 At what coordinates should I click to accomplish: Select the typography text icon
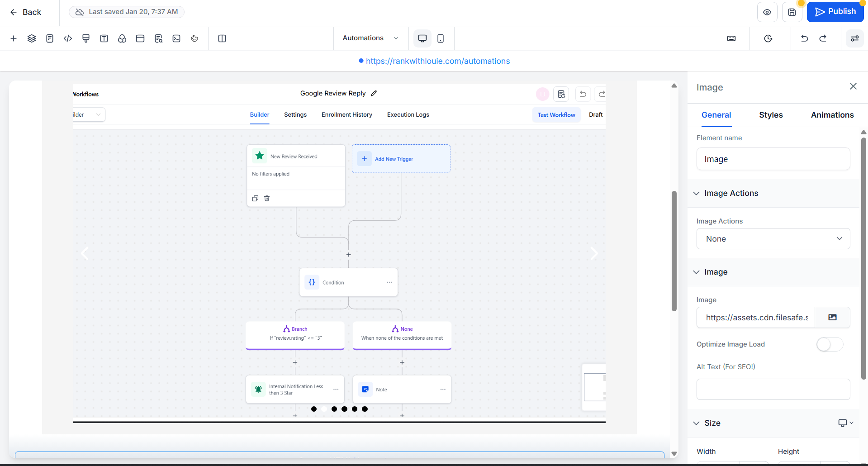click(x=104, y=38)
